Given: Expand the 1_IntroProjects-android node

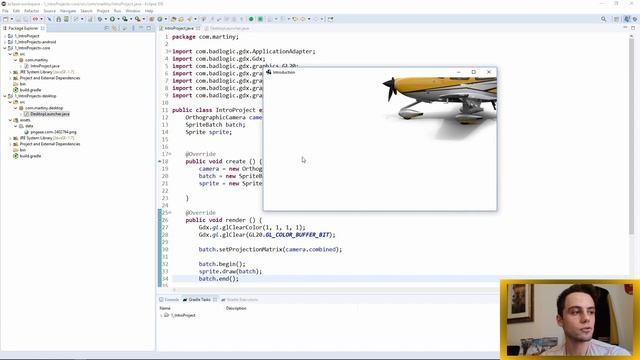Looking at the screenshot, I should click(x=5, y=42).
